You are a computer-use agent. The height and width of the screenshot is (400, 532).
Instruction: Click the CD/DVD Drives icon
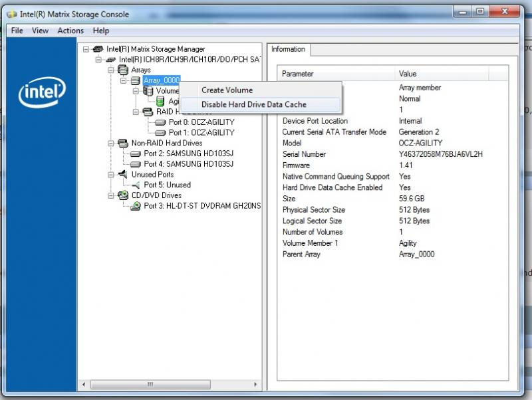[x=123, y=195]
